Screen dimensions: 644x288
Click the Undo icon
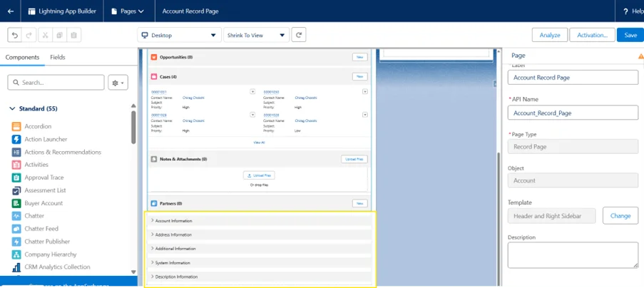click(15, 35)
